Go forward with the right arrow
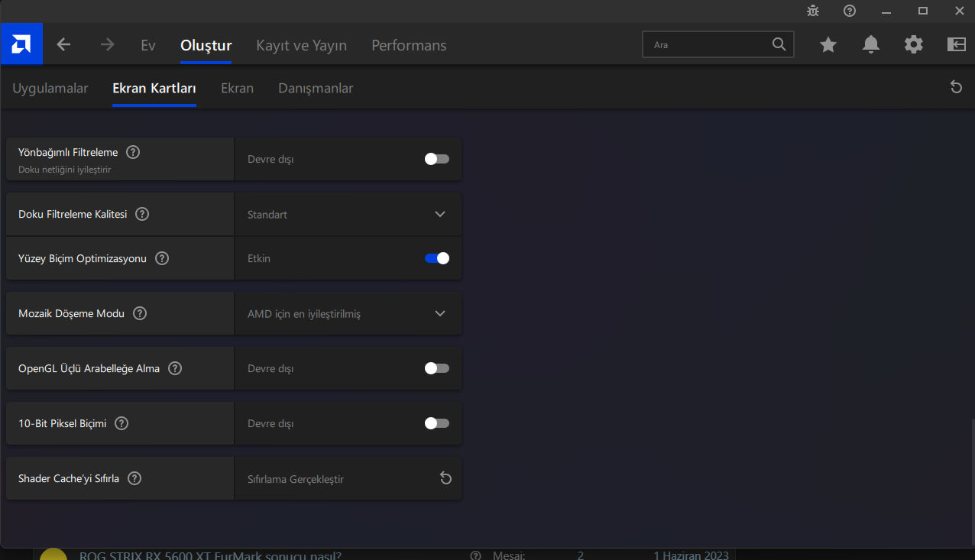The image size is (975, 560). tap(107, 45)
